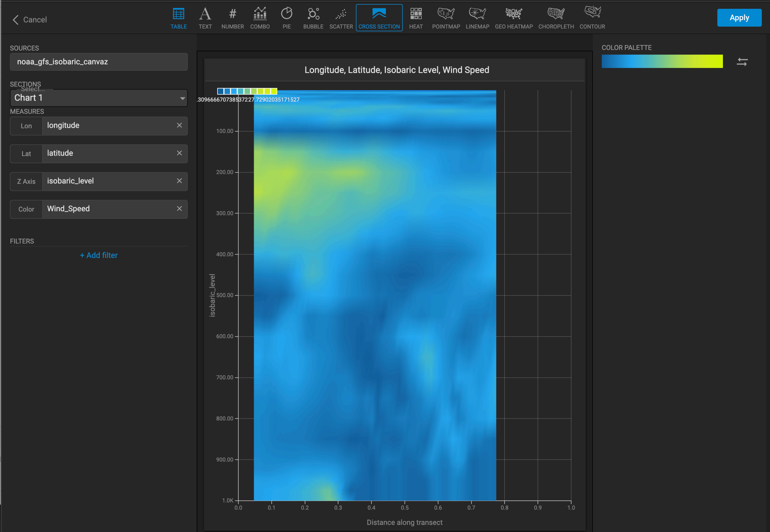The width and height of the screenshot is (770, 532).
Task: Remove the Wind_Speed color measure
Action: tap(179, 209)
